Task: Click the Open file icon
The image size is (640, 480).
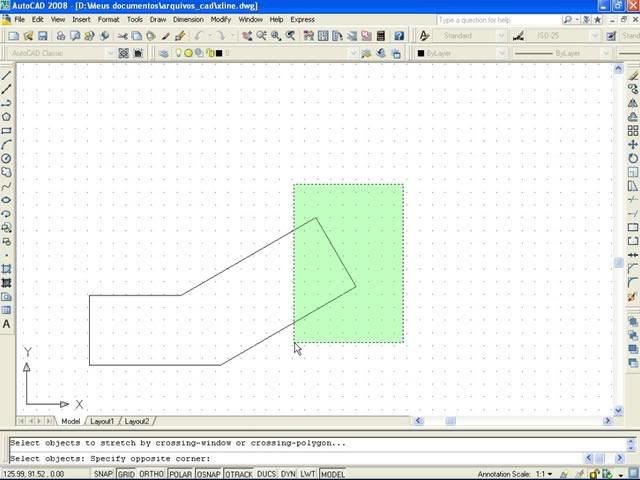Action: 28,36
